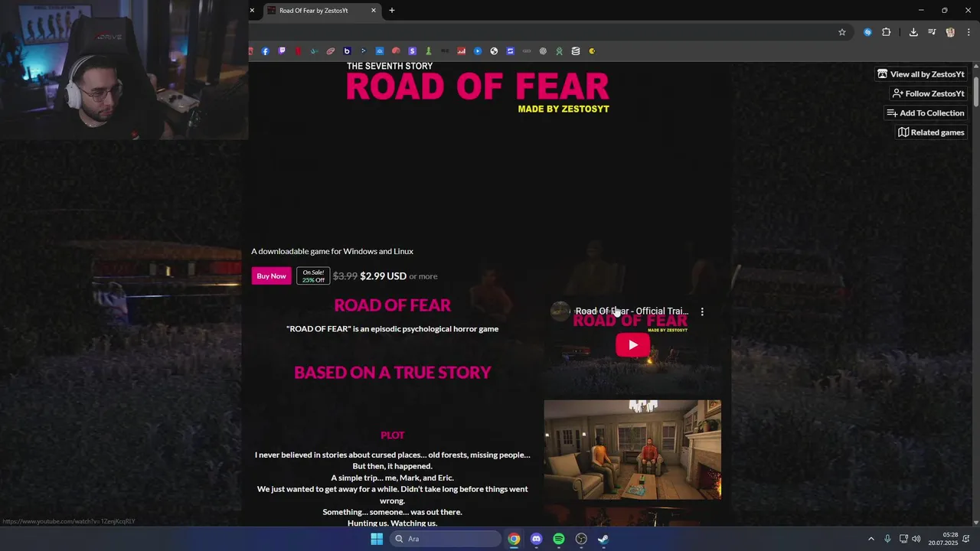Click the Shazam extension icon
This screenshot has width=980, height=551.
click(867, 32)
